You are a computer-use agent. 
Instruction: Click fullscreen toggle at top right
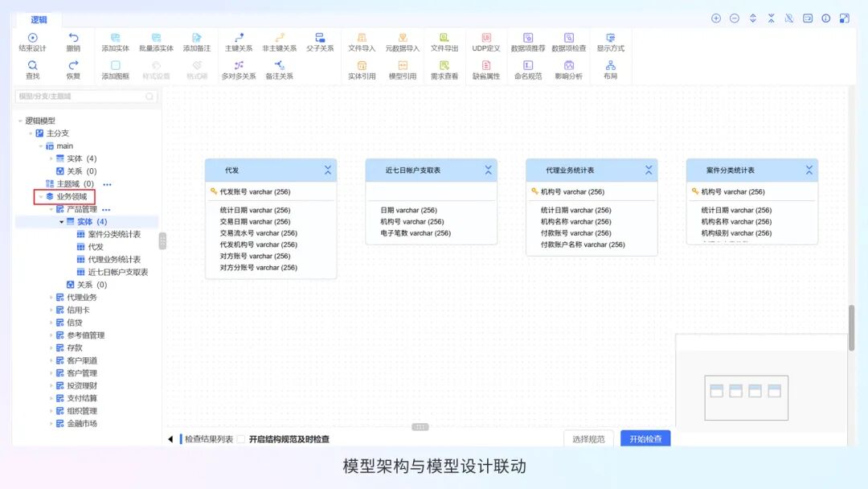pyautogui.click(x=845, y=17)
